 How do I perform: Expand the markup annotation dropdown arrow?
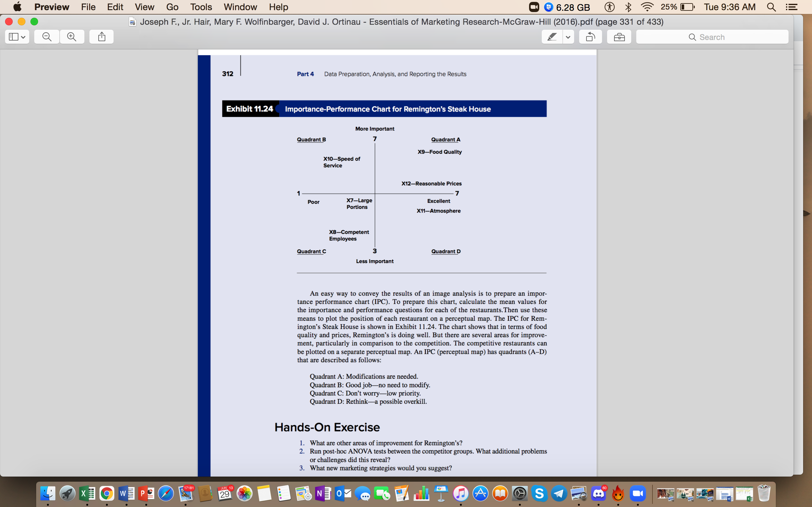tap(566, 36)
